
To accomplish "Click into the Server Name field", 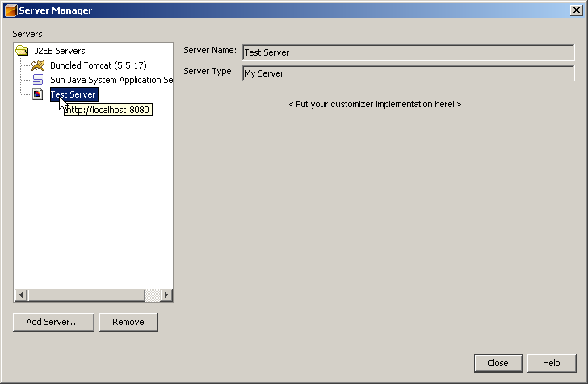I will pyautogui.click(x=406, y=52).
